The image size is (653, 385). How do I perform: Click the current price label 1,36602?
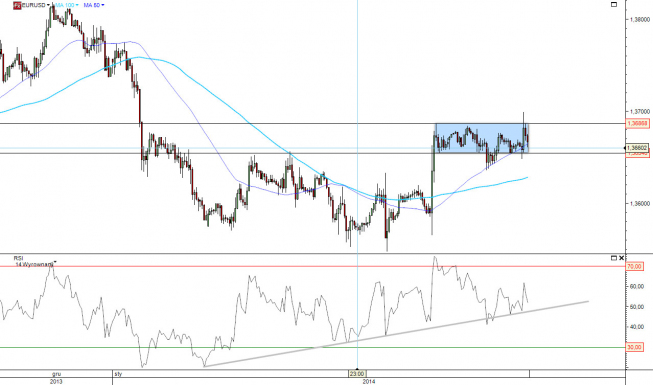pos(638,148)
